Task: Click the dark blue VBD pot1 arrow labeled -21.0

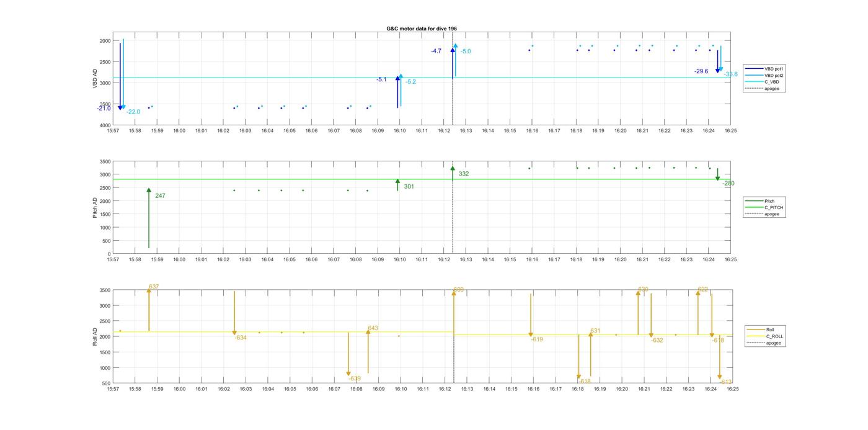Action: pyautogui.click(x=120, y=76)
